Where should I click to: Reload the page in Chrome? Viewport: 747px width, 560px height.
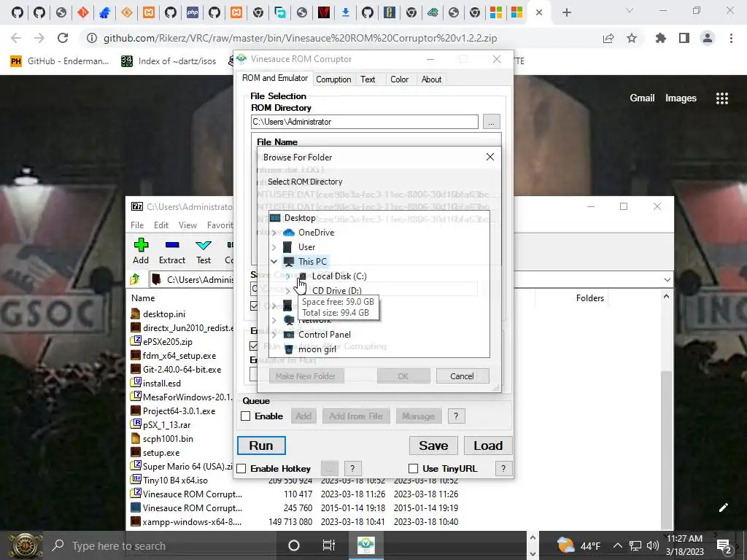coord(63,38)
